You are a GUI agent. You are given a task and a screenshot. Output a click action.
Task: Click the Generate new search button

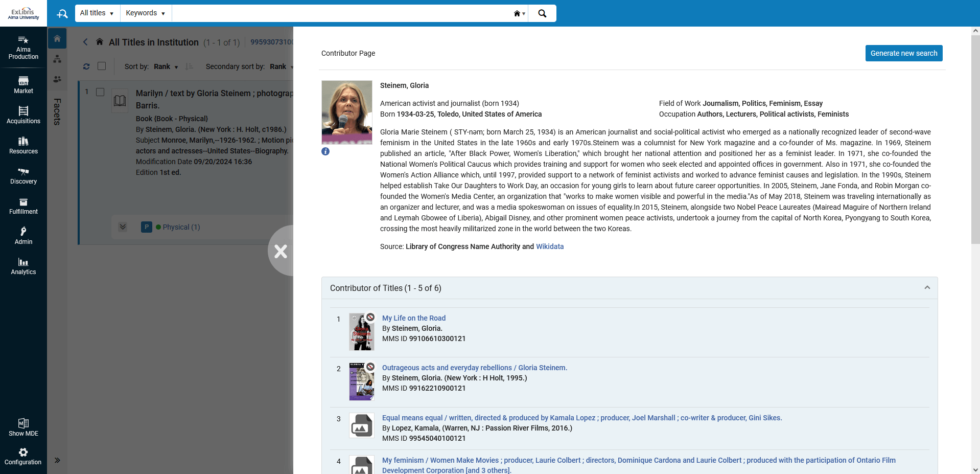click(x=903, y=53)
